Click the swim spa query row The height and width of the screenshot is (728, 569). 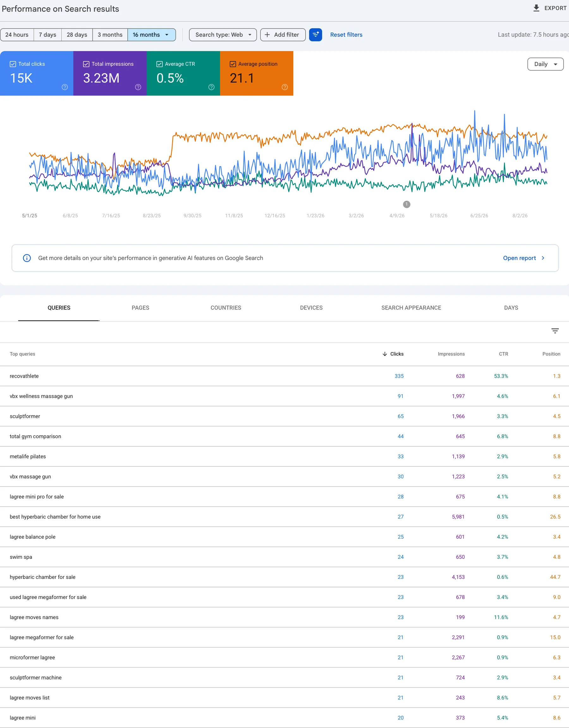click(284, 557)
